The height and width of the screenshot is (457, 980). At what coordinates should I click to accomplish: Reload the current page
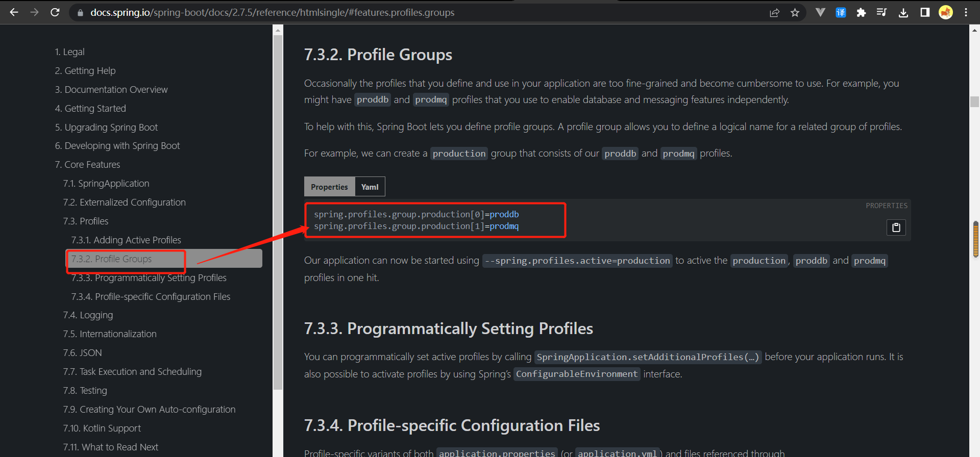click(x=55, y=12)
